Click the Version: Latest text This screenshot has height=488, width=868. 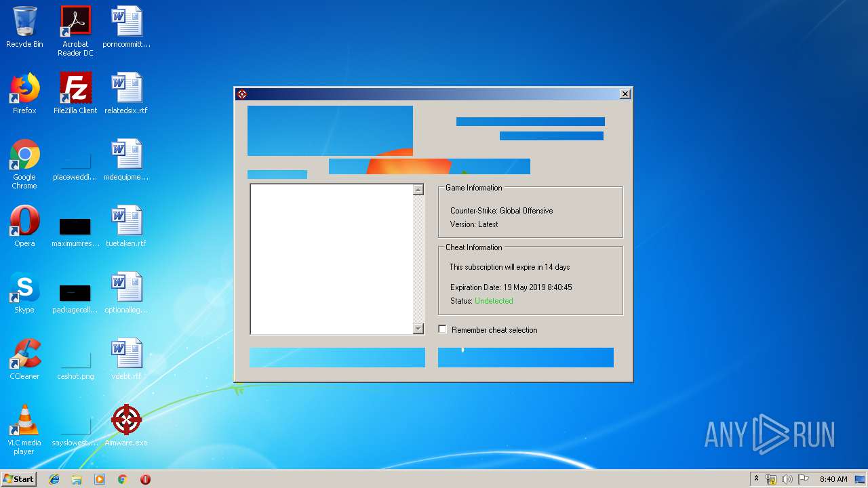(473, 224)
